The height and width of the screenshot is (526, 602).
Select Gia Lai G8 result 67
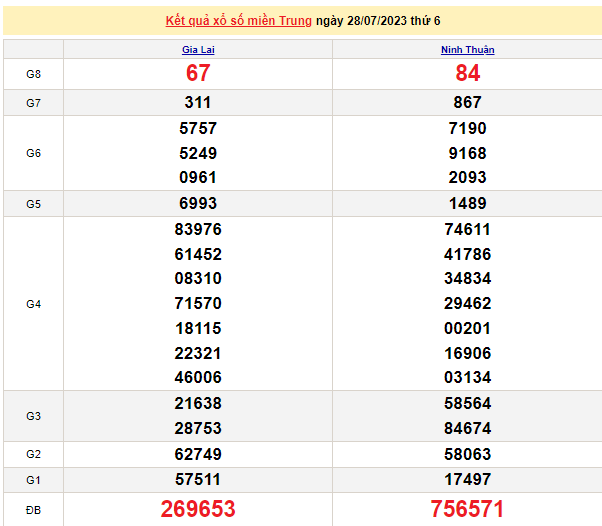[197, 74]
